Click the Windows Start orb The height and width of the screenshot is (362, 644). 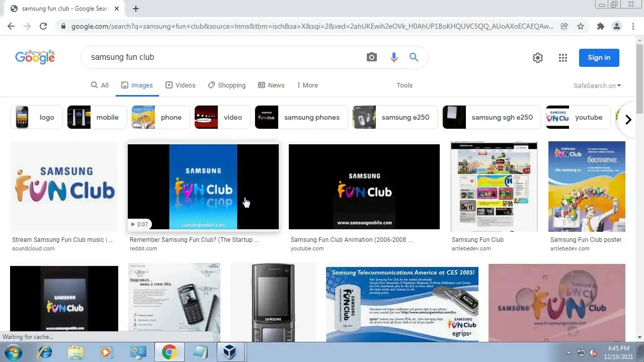[x=14, y=352]
